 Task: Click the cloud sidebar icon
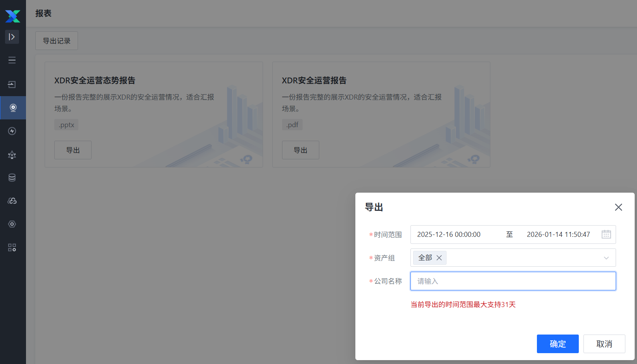(x=12, y=201)
